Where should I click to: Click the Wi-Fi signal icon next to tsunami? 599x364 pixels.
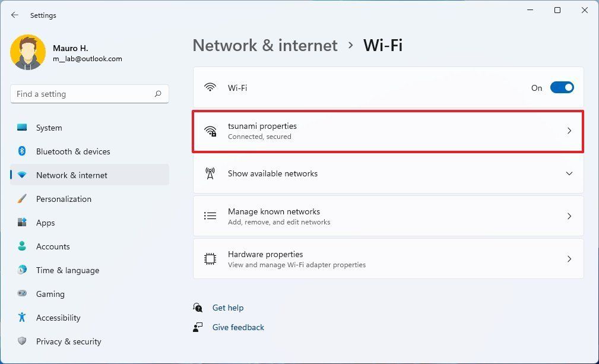pos(210,130)
